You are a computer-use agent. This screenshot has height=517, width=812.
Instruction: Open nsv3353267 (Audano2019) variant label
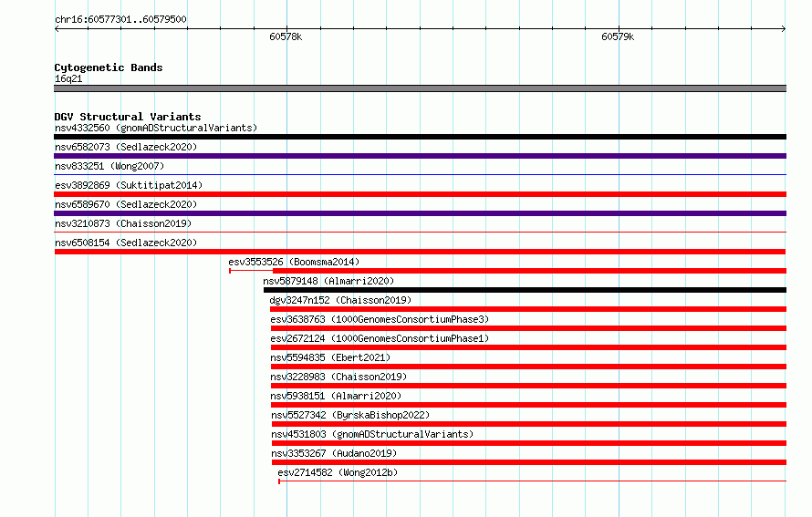click(334, 453)
